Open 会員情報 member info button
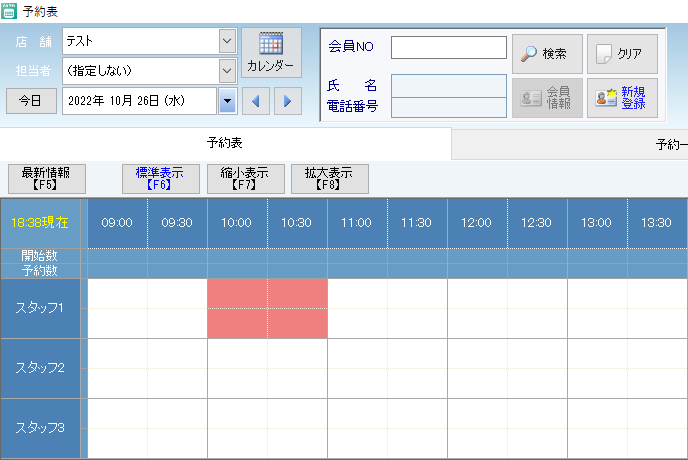The height and width of the screenshot is (460, 688). tap(546, 98)
